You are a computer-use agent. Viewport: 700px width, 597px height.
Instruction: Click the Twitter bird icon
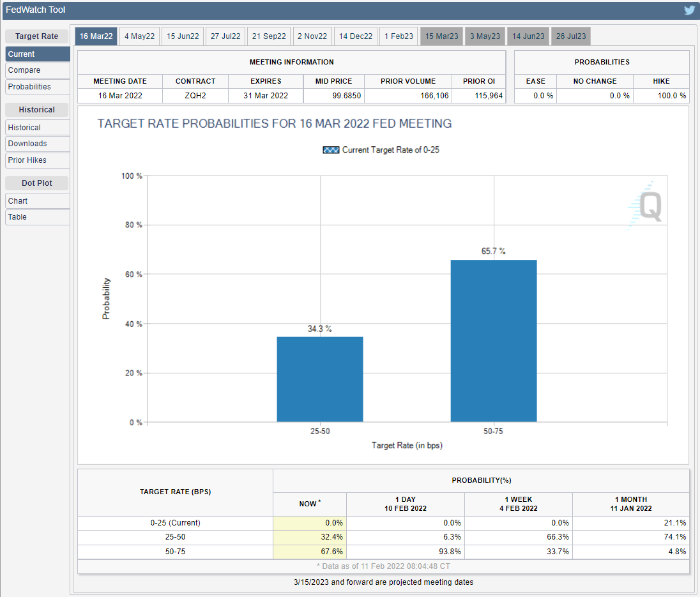tap(689, 10)
